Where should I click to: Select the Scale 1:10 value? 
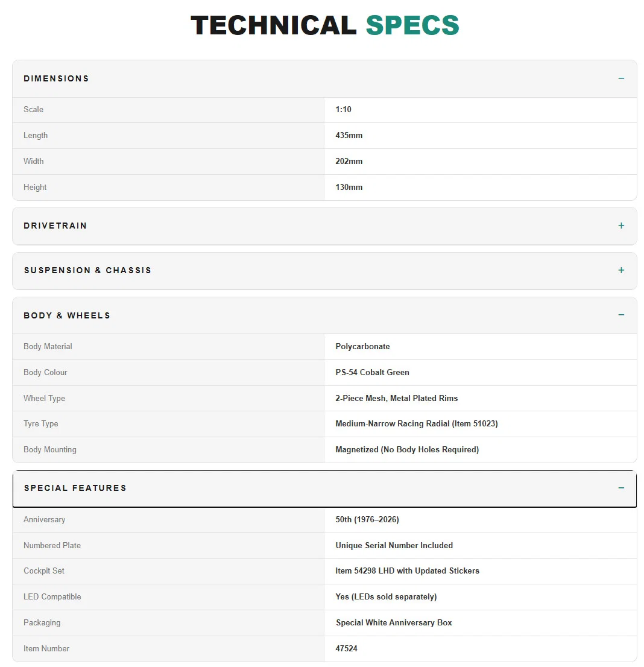pyautogui.click(x=343, y=109)
